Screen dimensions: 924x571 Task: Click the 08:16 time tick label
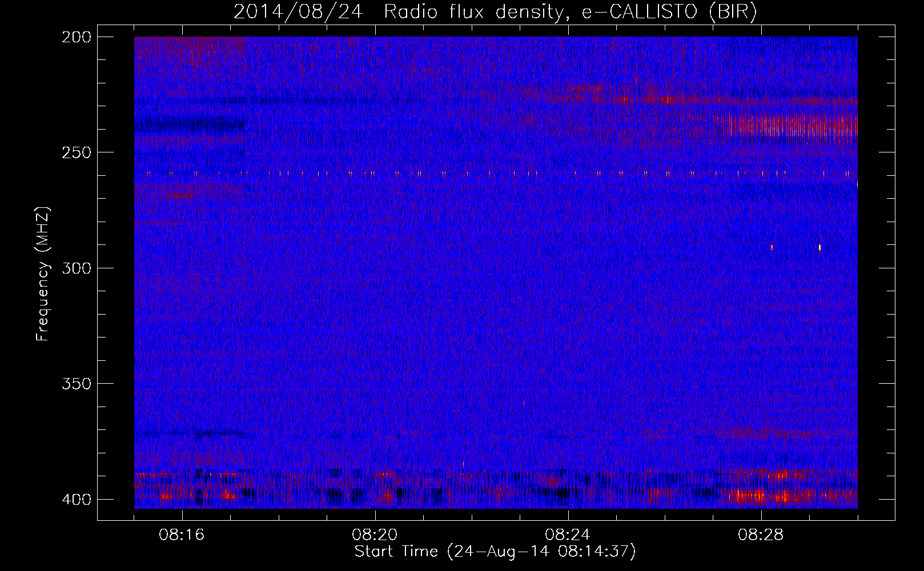click(182, 535)
